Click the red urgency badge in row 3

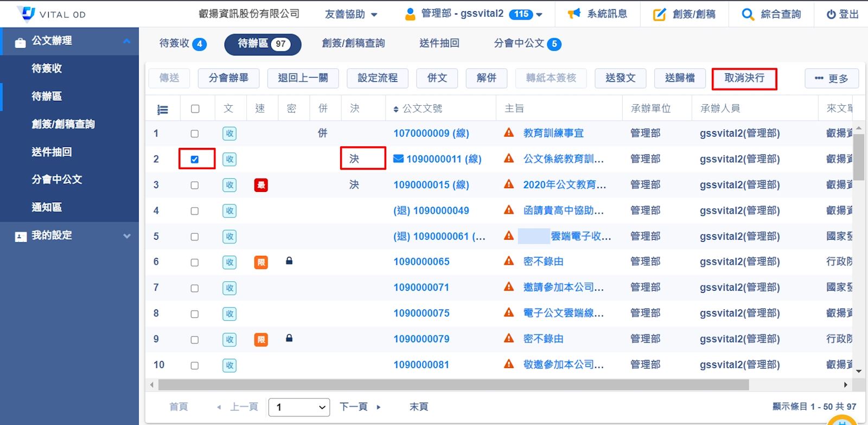[x=261, y=185]
